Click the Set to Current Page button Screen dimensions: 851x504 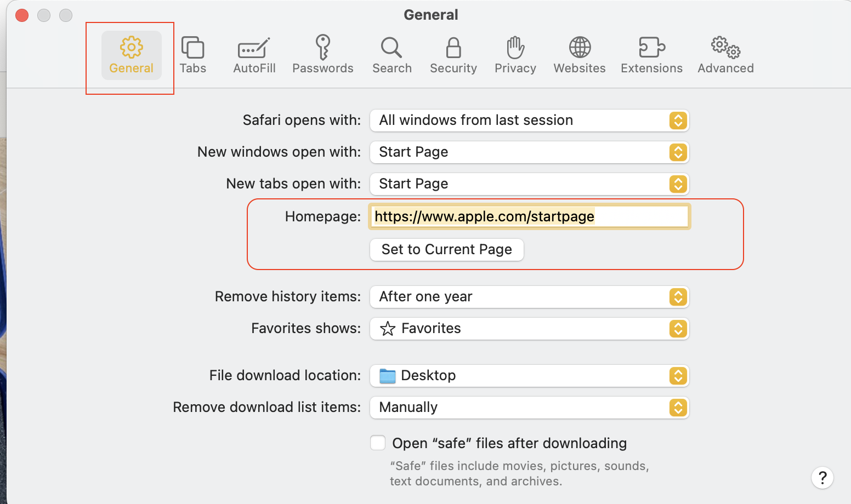click(446, 250)
